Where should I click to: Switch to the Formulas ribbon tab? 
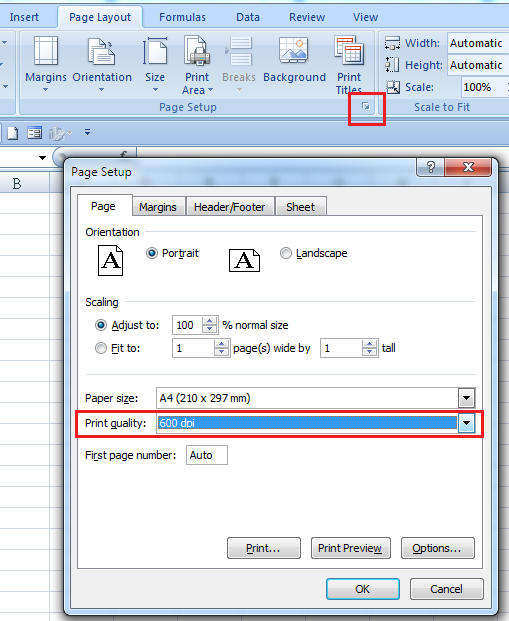182,17
